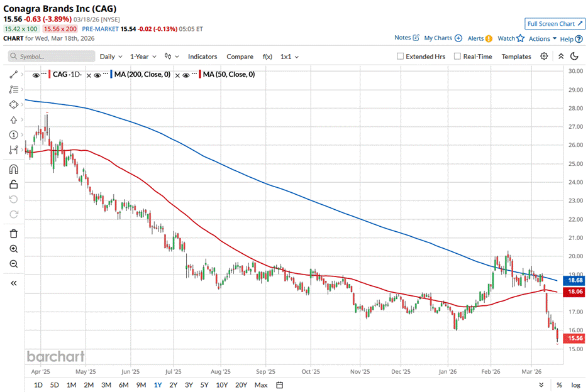The width and height of the screenshot is (588, 392).
Task: Click the trash delete drawings icon
Action: click(x=13, y=234)
